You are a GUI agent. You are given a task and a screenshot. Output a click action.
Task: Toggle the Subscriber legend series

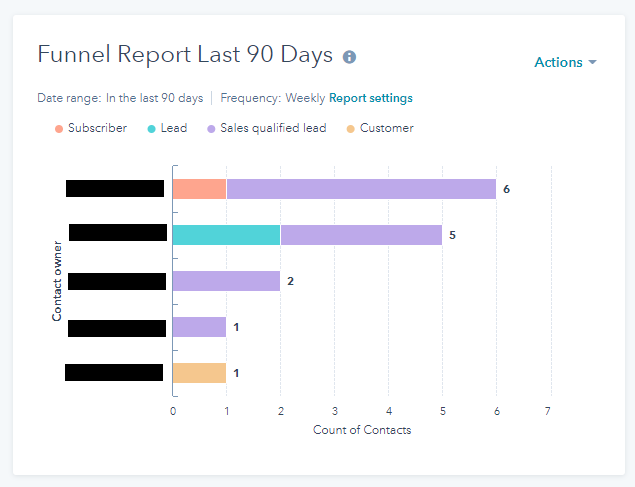[x=97, y=128]
